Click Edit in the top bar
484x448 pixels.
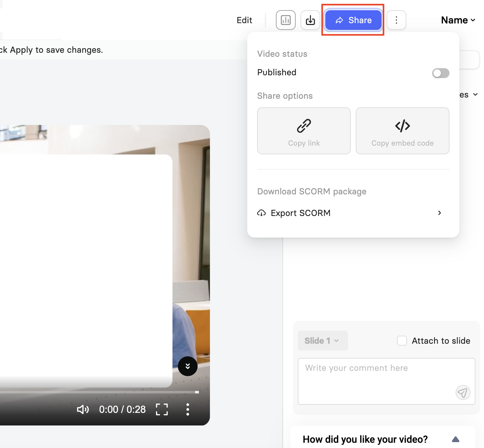[244, 20]
